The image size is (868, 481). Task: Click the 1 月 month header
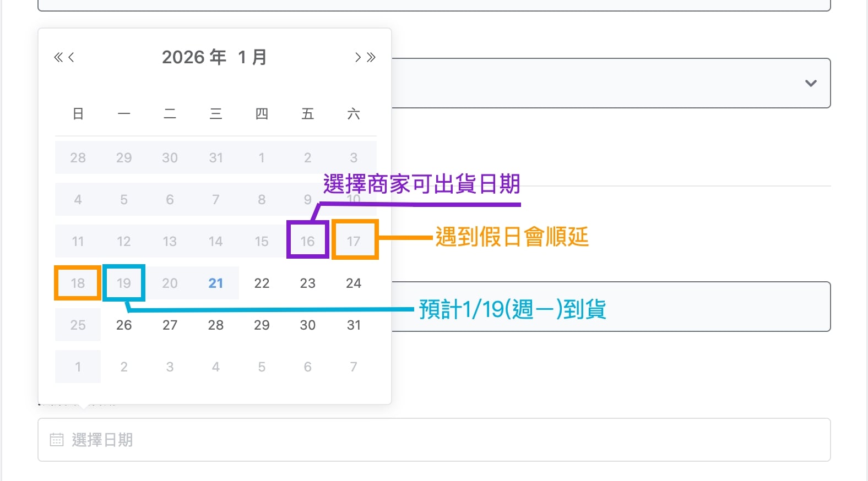tap(252, 57)
